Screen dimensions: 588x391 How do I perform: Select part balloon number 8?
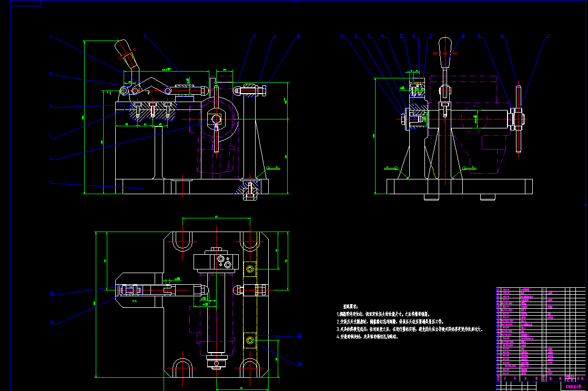tap(254, 36)
